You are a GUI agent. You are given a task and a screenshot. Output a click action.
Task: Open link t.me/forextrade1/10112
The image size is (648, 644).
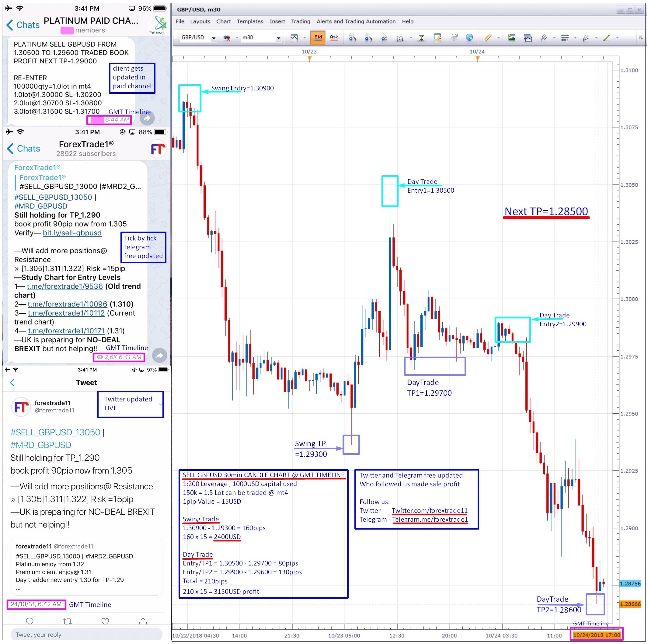[x=66, y=313]
